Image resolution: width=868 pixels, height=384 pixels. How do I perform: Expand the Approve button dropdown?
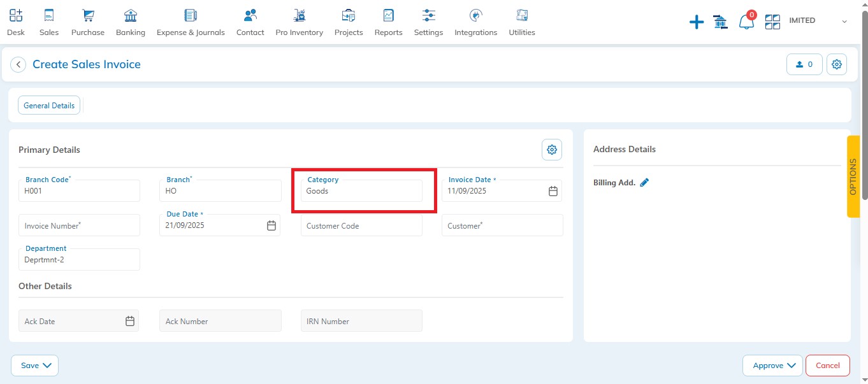click(x=774, y=366)
